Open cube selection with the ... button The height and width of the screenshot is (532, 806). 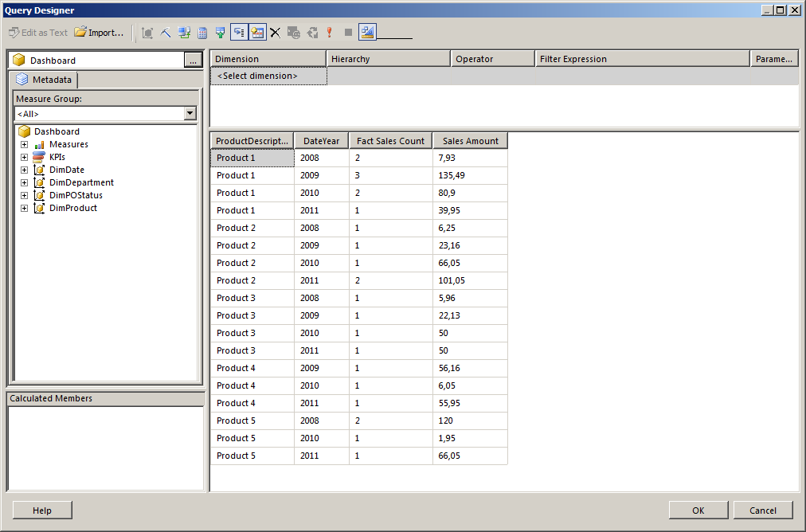coord(194,59)
